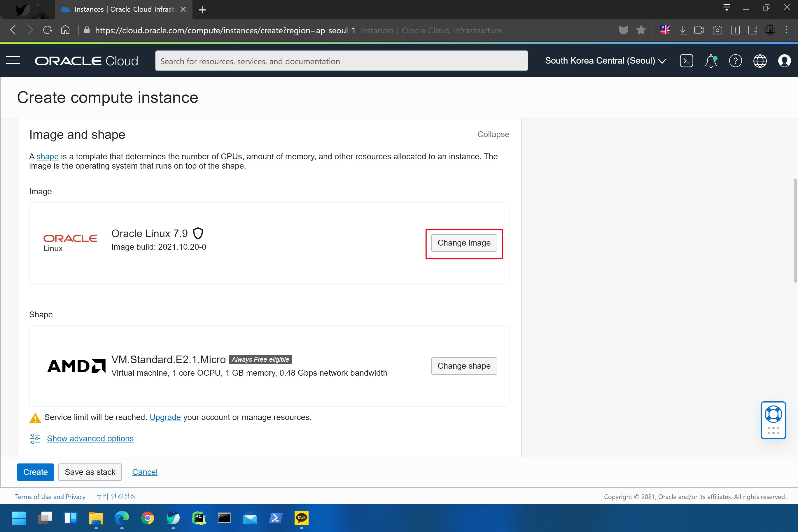Follow the Upgrade account link
The width and height of the screenshot is (798, 532).
tap(165, 417)
